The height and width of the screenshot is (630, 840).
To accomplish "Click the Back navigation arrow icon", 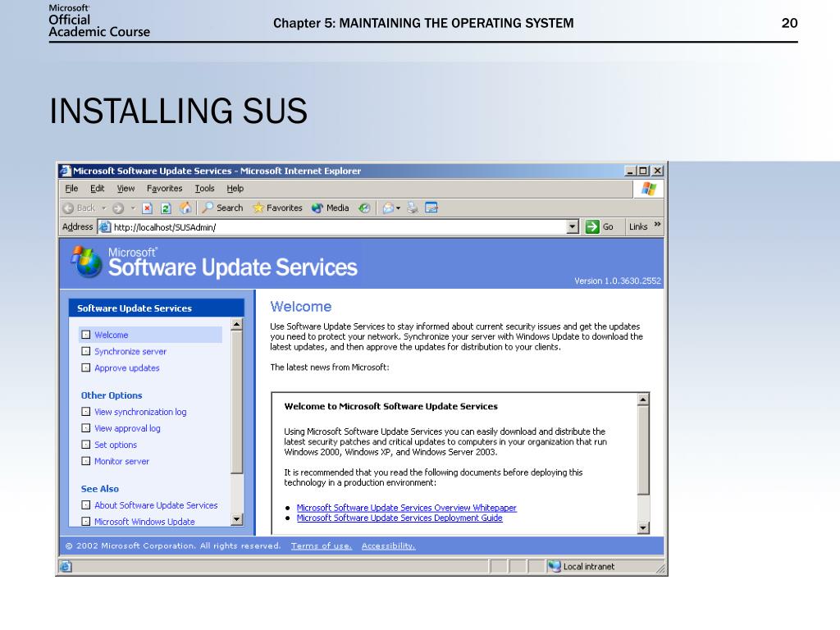I will click(69, 208).
